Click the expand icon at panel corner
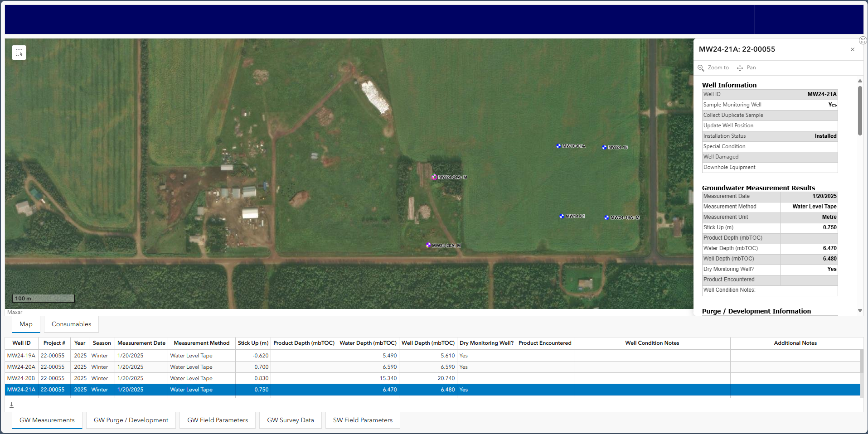Image resolution: width=868 pixels, height=434 pixels. (863, 41)
